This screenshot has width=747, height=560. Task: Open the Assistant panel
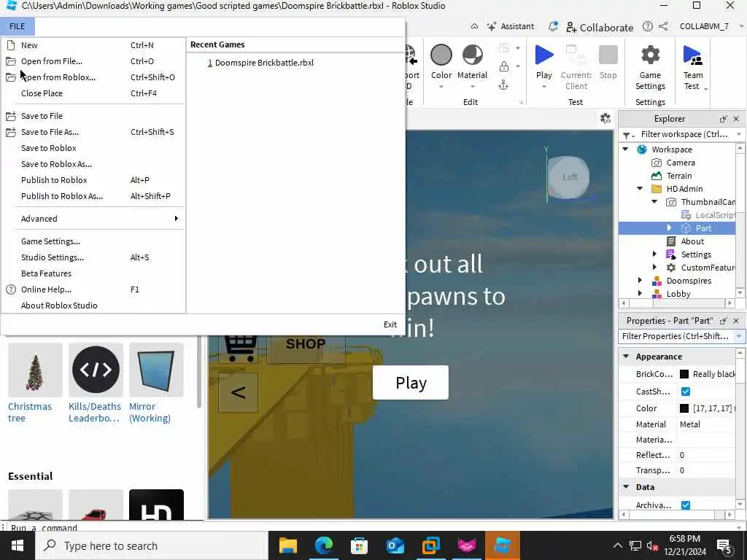(510, 26)
